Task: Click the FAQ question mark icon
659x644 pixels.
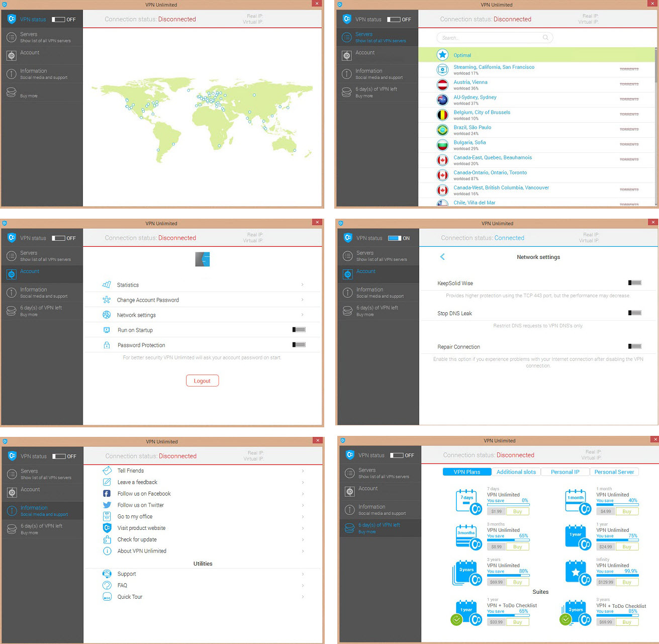Action: pyautogui.click(x=107, y=585)
